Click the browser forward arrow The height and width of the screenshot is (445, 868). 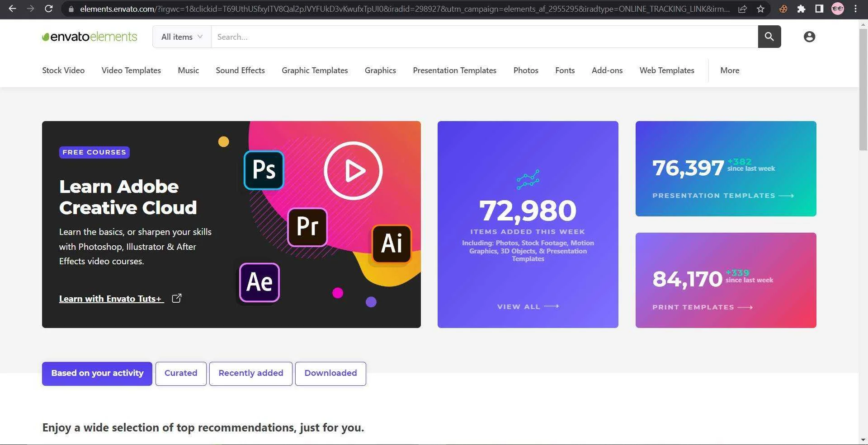pyautogui.click(x=30, y=9)
